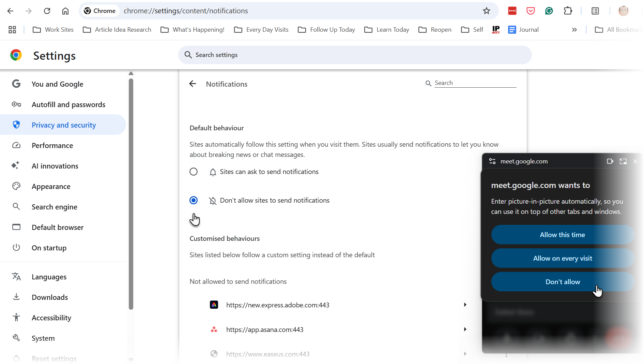Click 'Allow this time' button
Viewport: 644px width, 364px height.
coord(562,235)
